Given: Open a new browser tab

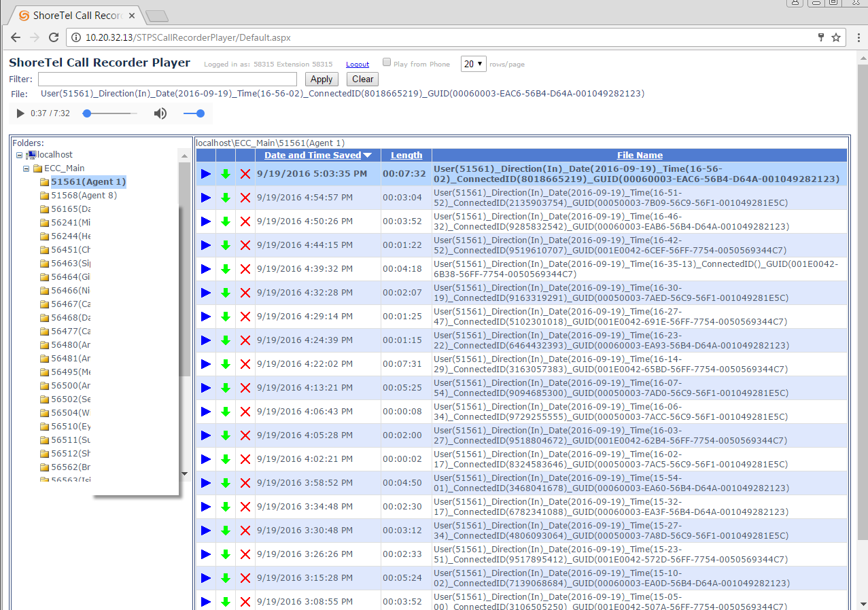Looking at the screenshot, I should 157,16.
